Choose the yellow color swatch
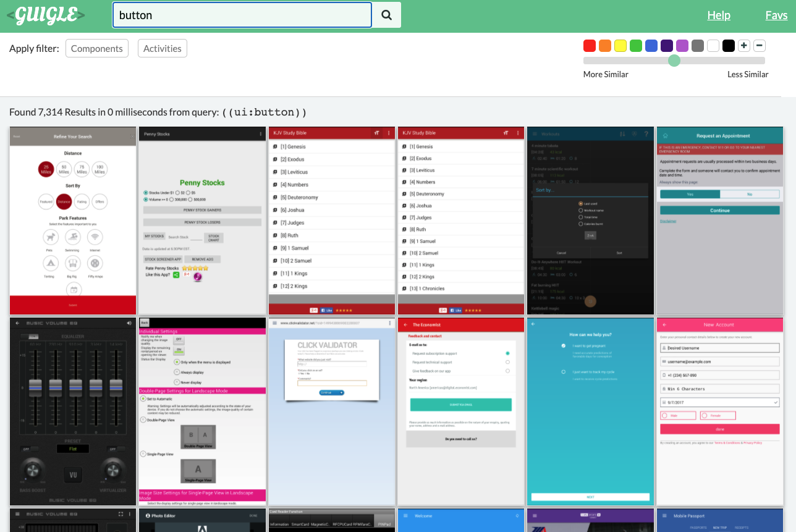Image resolution: width=796 pixels, height=532 pixels. [620, 46]
